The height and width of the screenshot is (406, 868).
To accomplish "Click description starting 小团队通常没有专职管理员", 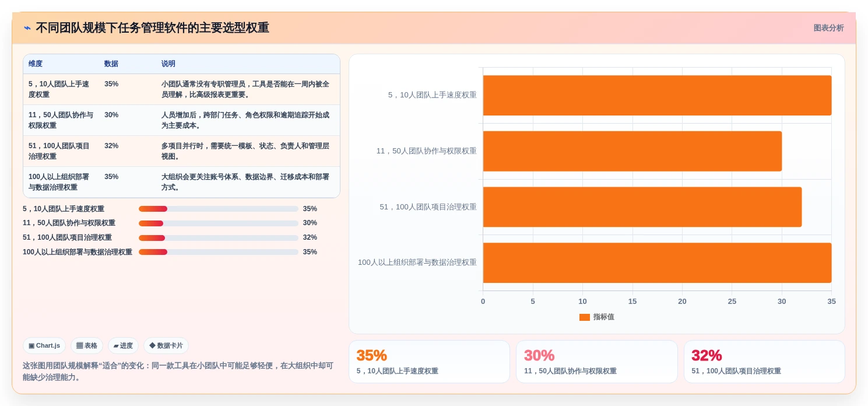I will tap(245, 89).
